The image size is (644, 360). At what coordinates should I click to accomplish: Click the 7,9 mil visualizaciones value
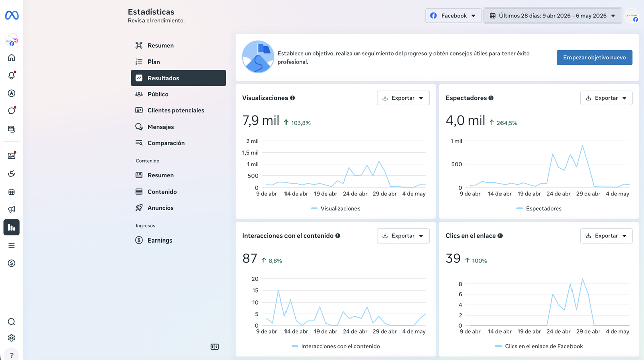pos(261,121)
